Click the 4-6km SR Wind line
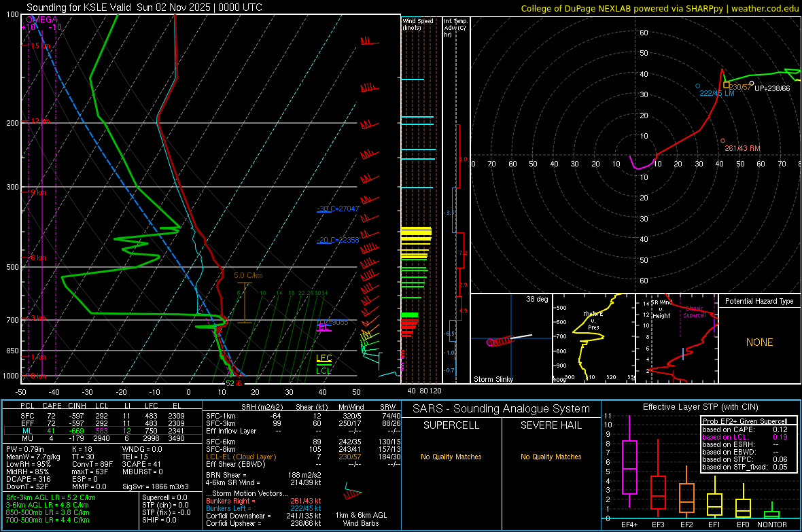 (264, 482)
